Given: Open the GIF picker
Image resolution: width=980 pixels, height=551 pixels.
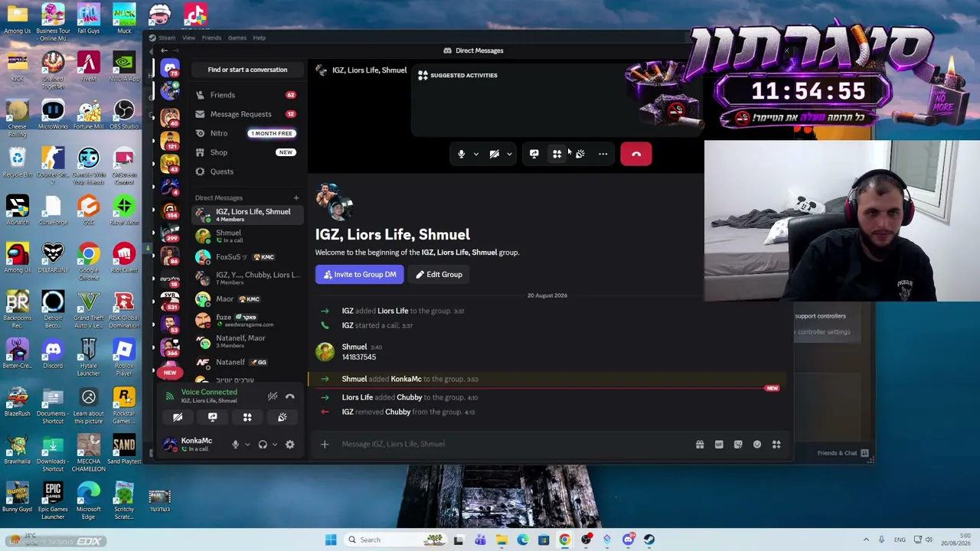Looking at the screenshot, I should (x=719, y=444).
